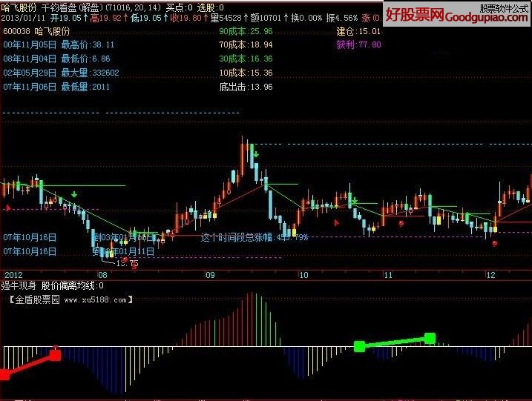
Task: Click the 13.75 low price annotation
Action: click(128, 262)
